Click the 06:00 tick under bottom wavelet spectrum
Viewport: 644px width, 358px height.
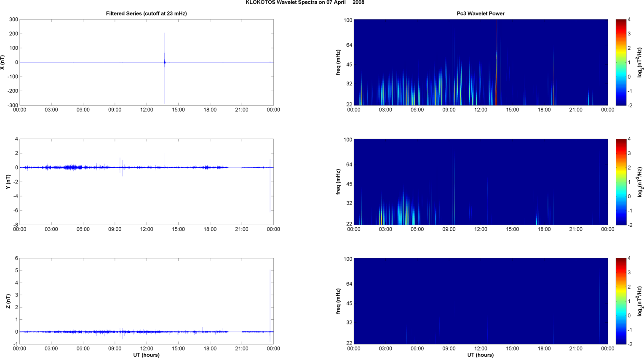[x=417, y=348]
